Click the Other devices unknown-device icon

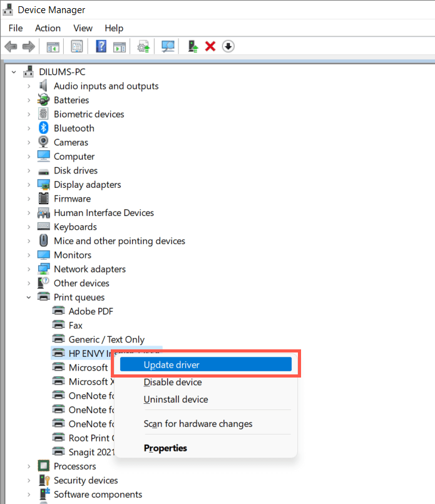(43, 283)
